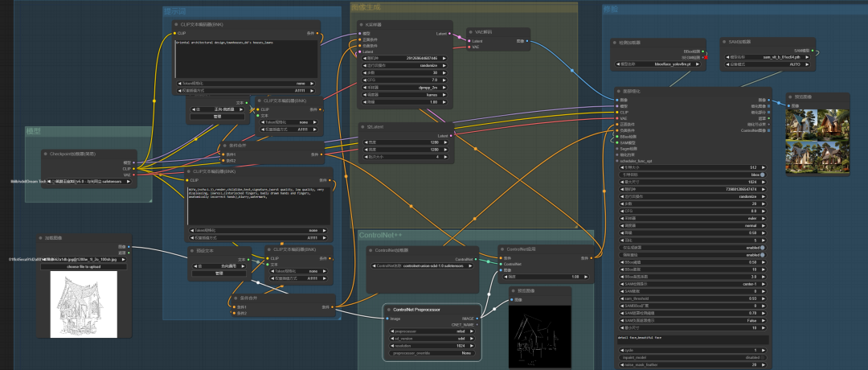Collapse the ControlNet Preprocessor node title dot
Screen dimensions: 868x370
(x=389, y=310)
